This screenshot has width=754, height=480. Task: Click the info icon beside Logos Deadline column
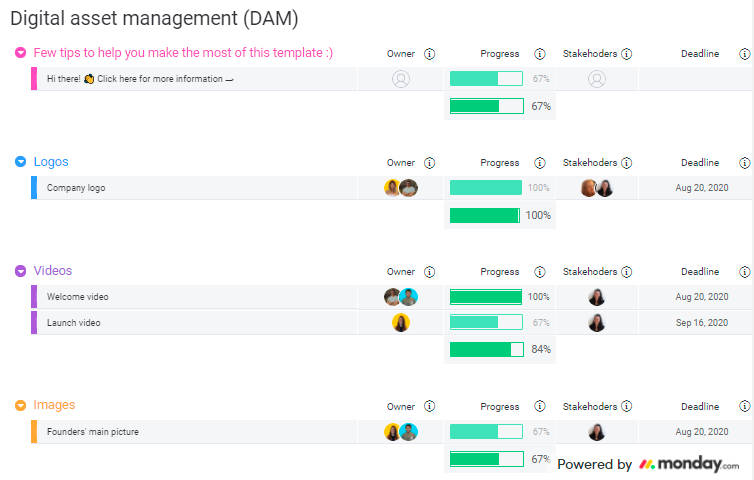[744, 163]
